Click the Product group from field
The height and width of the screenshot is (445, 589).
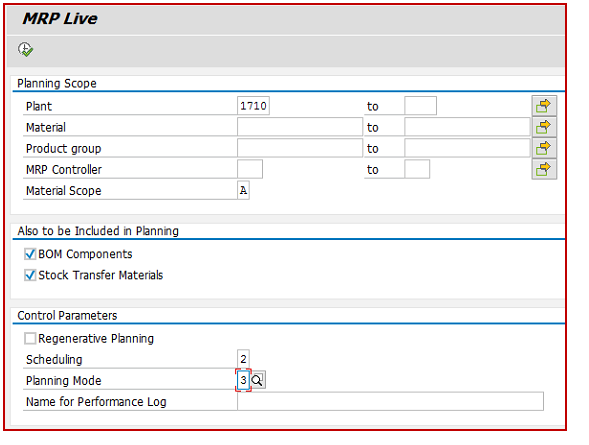pos(300,148)
